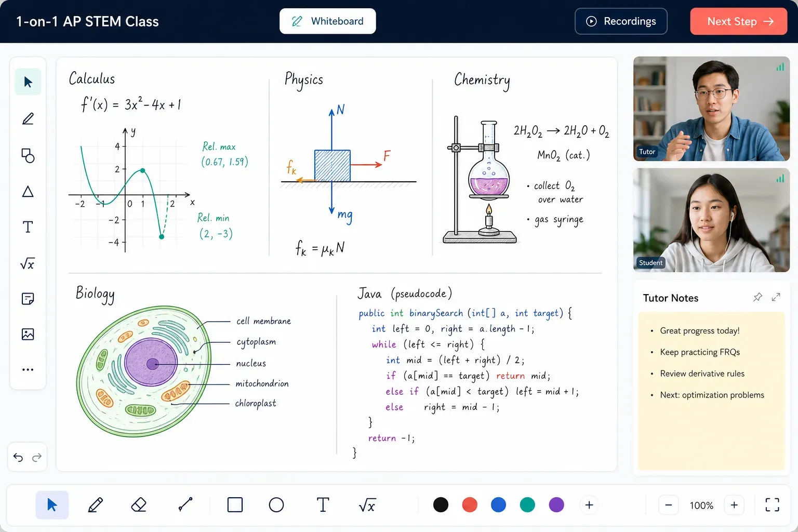798x532 pixels.
Task: Pick the red color swatch
Action: pos(470,504)
